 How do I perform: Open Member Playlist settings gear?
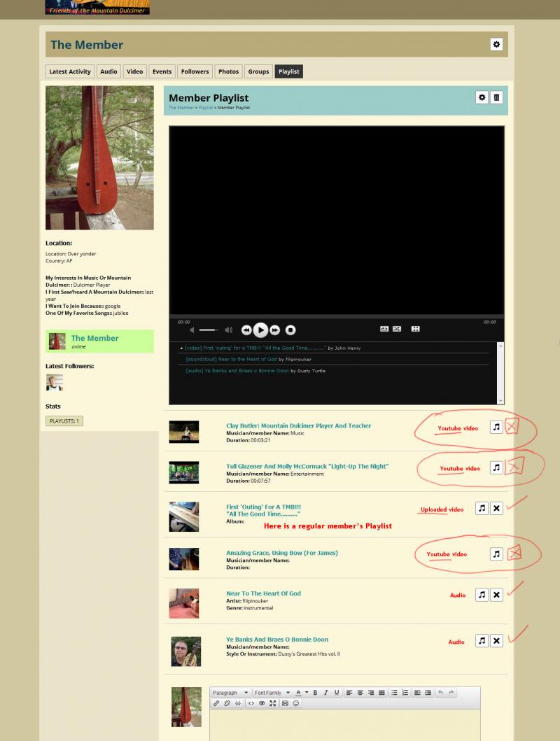coord(482,97)
